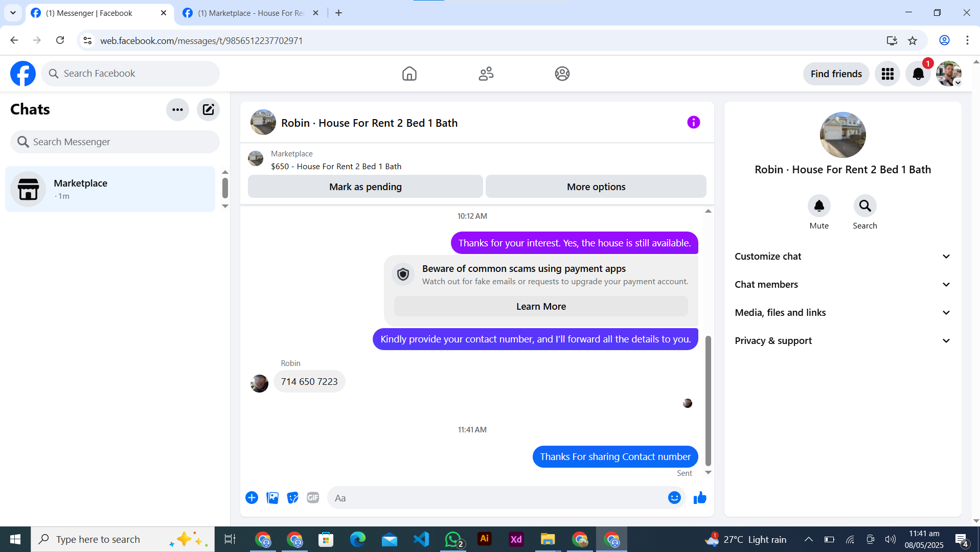Switch to the Marketplace House For Rent tab
The width and height of the screenshot is (980, 552).
tap(250, 13)
